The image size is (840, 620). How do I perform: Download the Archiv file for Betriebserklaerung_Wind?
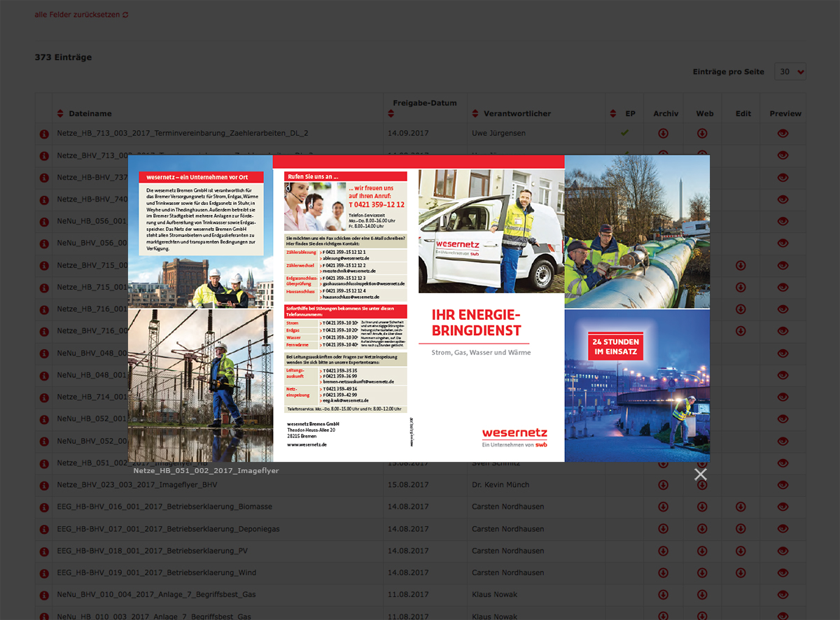click(664, 573)
